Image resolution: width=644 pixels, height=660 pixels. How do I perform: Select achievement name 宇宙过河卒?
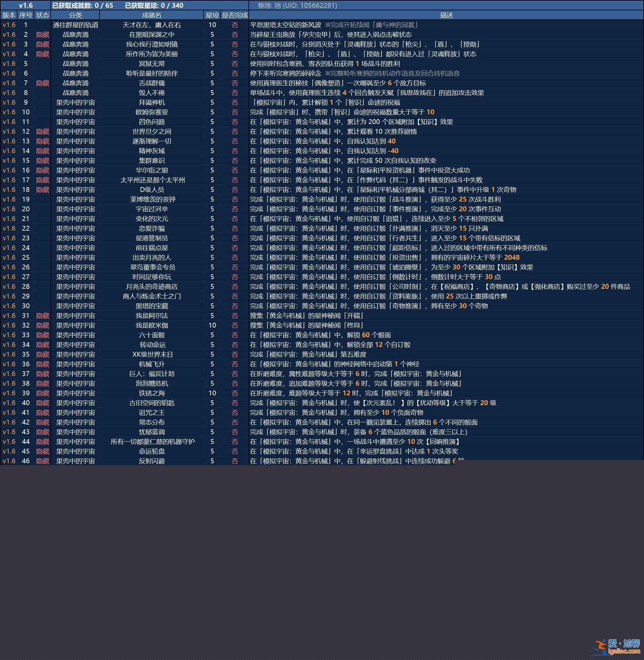pos(152,209)
